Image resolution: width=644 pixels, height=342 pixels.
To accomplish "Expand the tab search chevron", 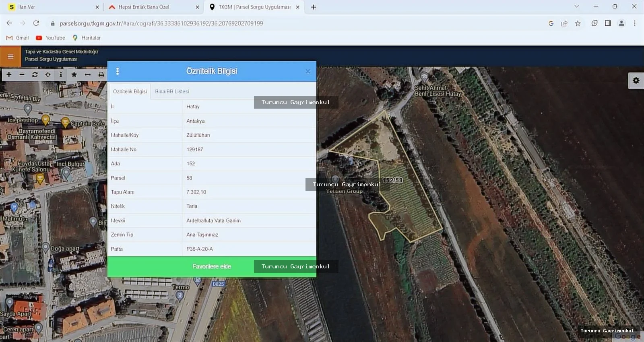I will (x=577, y=6).
